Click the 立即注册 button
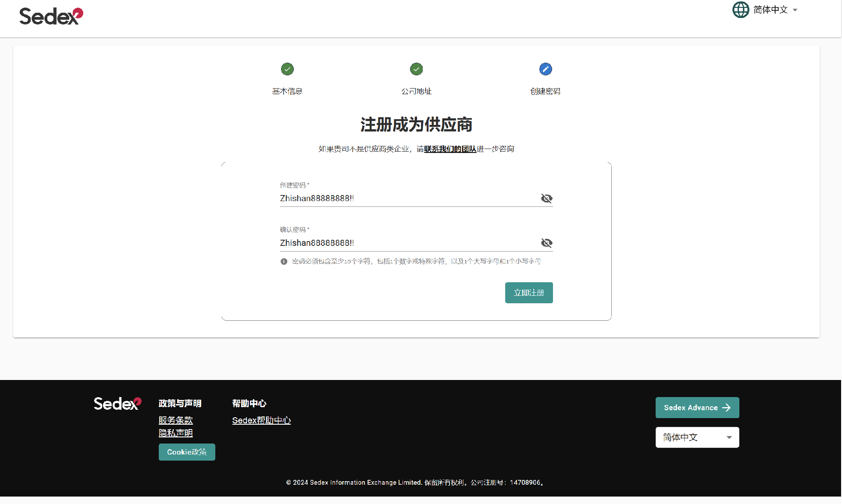Image resolution: width=842 pixels, height=504 pixels. point(529,293)
